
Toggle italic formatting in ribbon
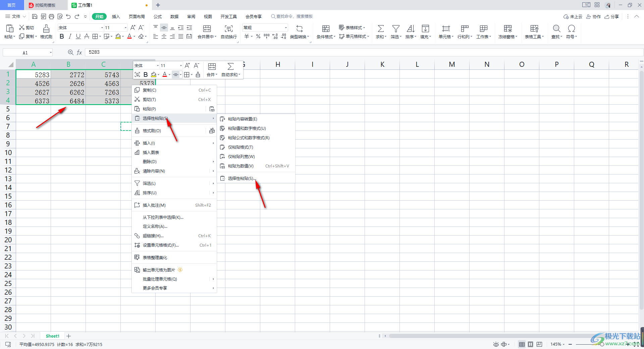click(70, 37)
